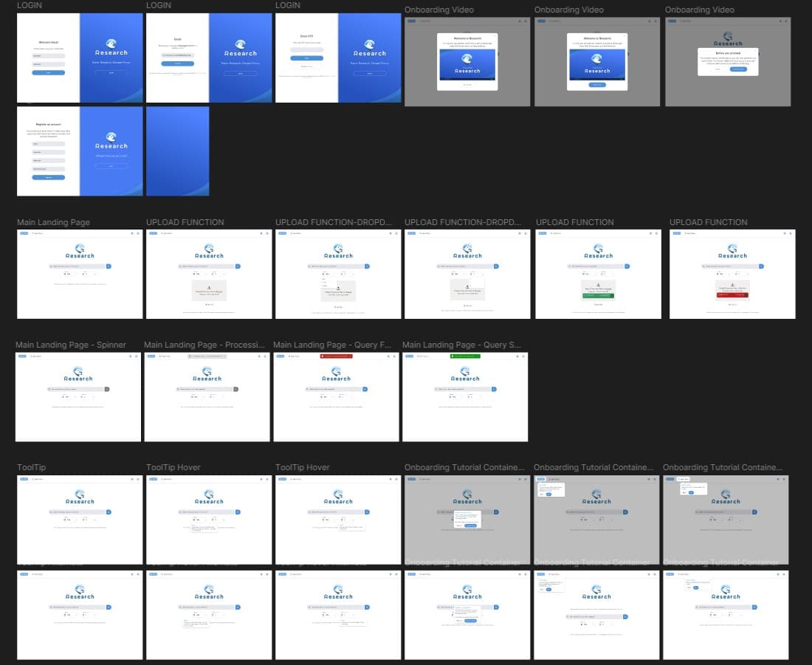Click the blue button under the second Onboarding Video
This screenshot has height=665, width=812.
[x=597, y=84]
